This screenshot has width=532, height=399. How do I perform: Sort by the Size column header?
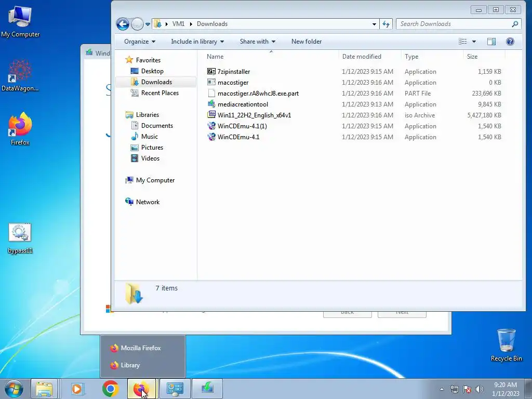point(472,57)
